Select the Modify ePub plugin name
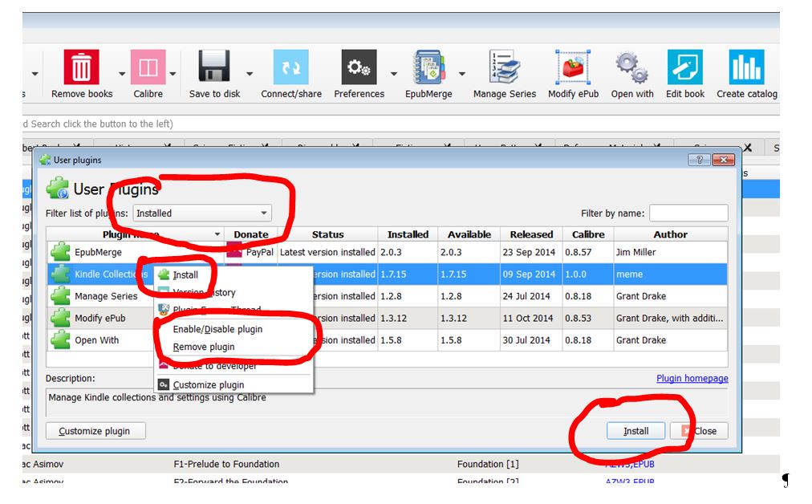This screenshot has width=812, height=504. [100, 318]
